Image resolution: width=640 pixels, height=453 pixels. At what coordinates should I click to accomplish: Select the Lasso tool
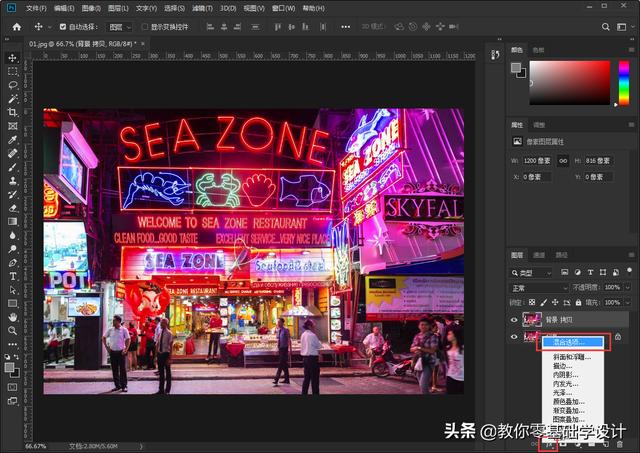pyautogui.click(x=12, y=85)
